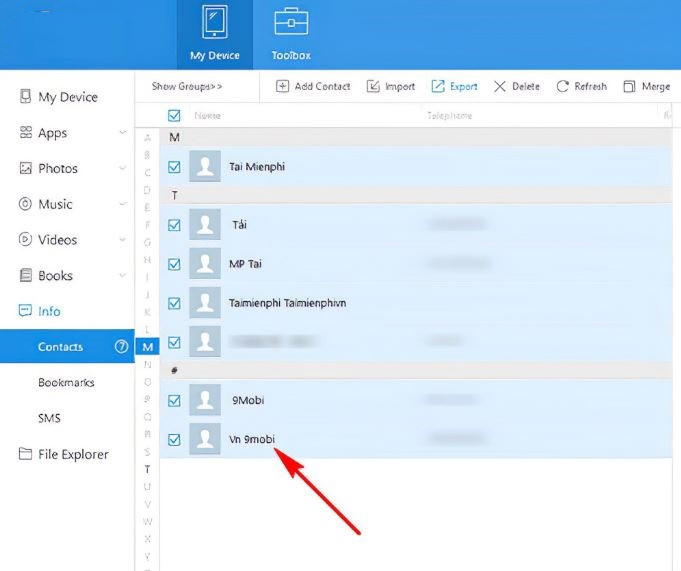Click the Add Contact plus icon
Screen dimensions: 681x571
coord(282,87)
